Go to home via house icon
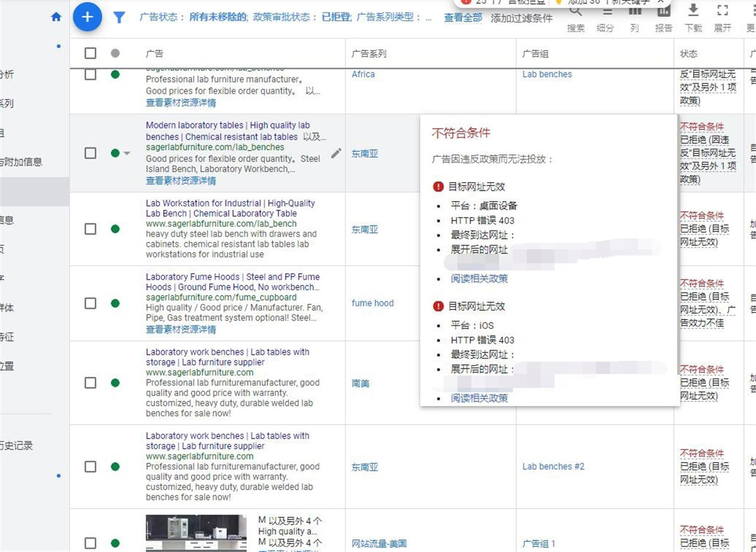The width and height of the screenshot is (756, 552). [56, 17]
